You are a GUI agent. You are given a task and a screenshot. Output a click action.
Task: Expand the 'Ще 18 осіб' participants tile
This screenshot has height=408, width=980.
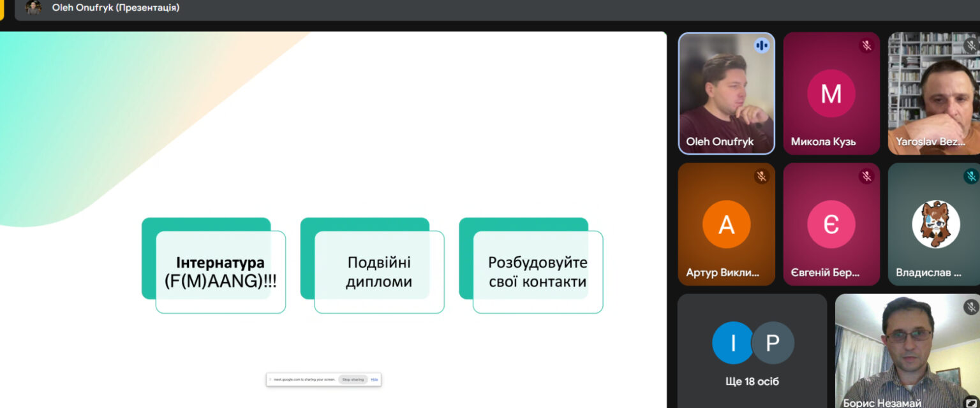(752, 351)
